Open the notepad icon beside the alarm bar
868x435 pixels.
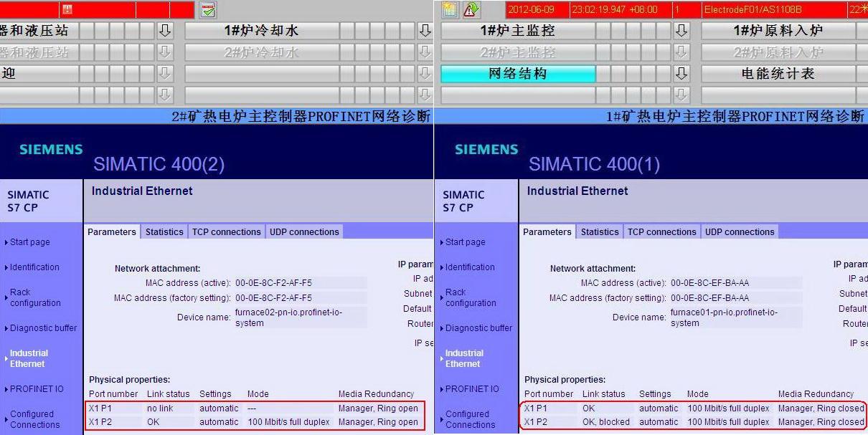(450, 9)
